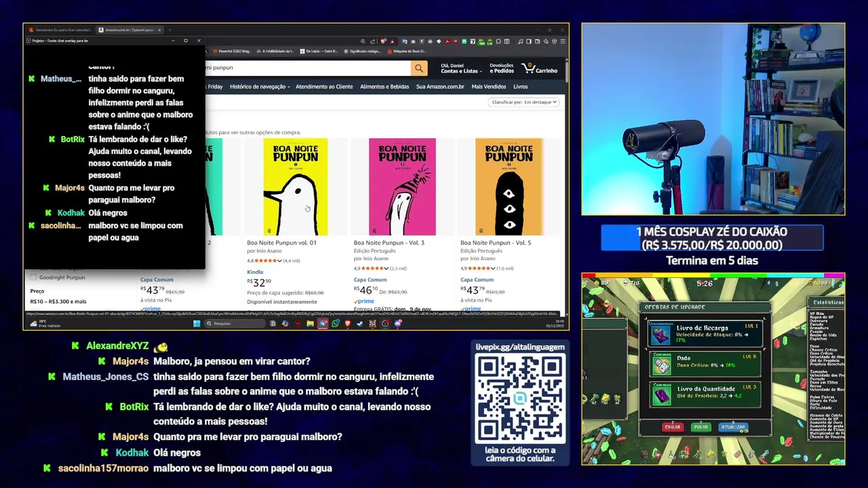Expand rating arrow for Boa Noite Punpun Vol. 3
Viewport: 868px width, 488px height.
[x=387, y=268]
